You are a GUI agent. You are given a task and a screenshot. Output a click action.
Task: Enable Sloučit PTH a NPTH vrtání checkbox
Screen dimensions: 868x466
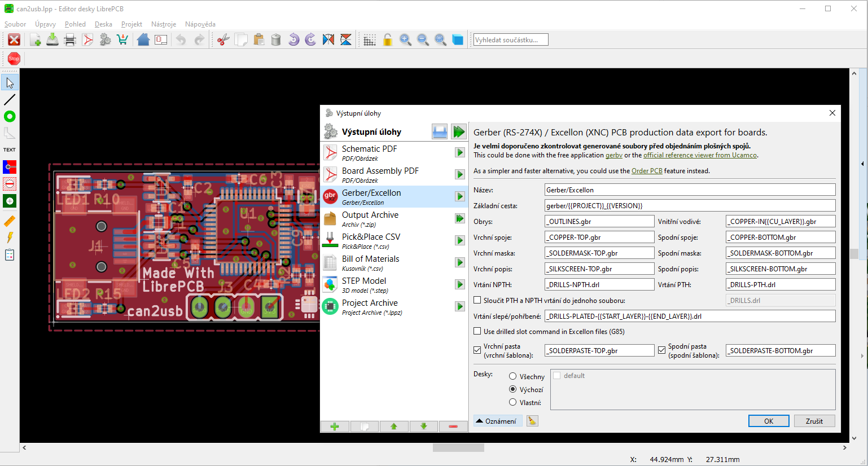pos(477,300)
